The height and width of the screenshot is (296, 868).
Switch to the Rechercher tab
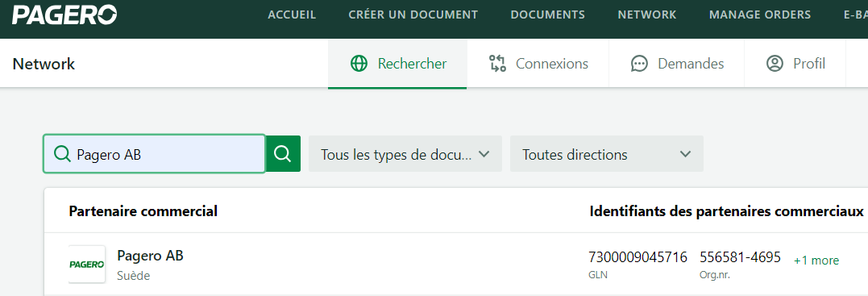397,64
